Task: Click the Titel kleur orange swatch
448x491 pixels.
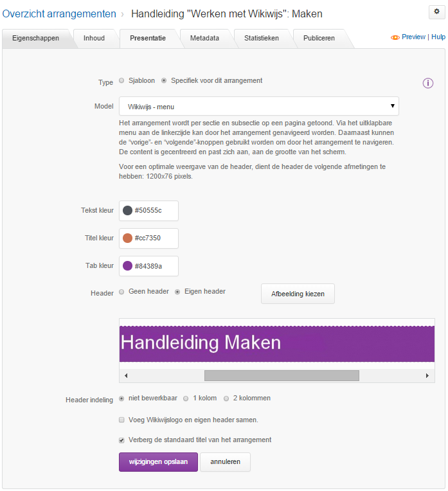Action: coord(127,238)
